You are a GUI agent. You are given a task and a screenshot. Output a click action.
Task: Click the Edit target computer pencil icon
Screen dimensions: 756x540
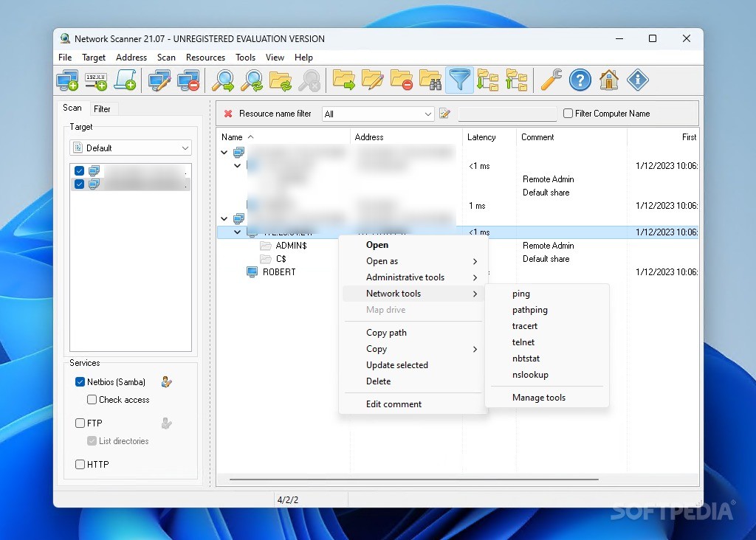click(159, 80)
